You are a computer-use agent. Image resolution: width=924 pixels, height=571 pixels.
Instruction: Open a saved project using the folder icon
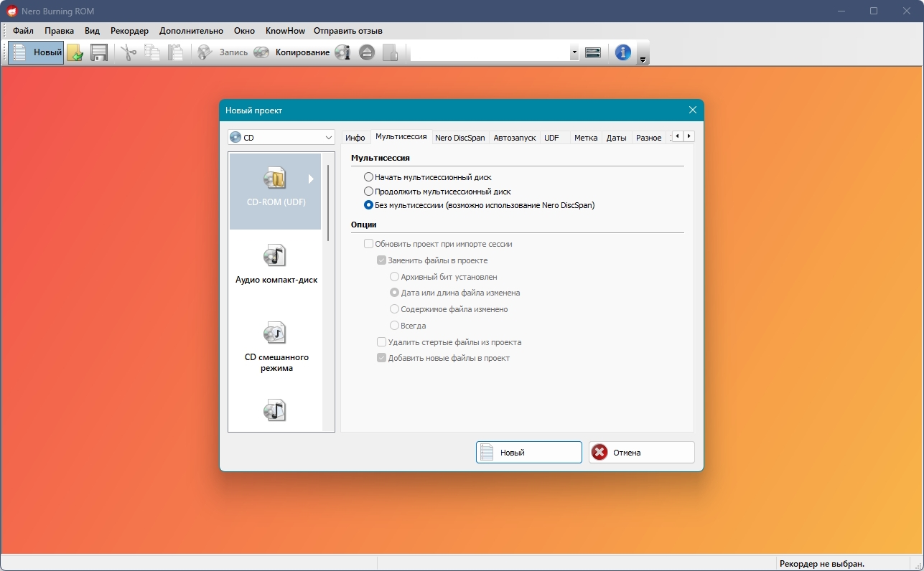[x=75, y=52]
